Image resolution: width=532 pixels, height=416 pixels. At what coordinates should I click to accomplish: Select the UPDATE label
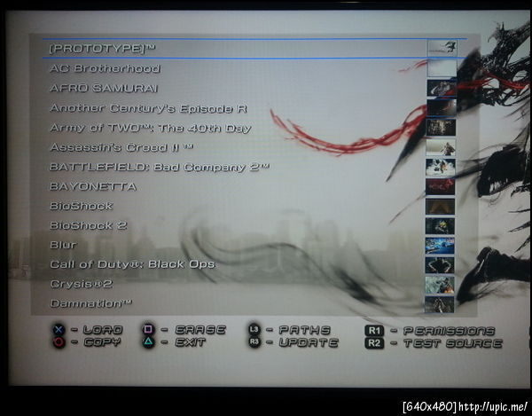[x=309, y=342]
